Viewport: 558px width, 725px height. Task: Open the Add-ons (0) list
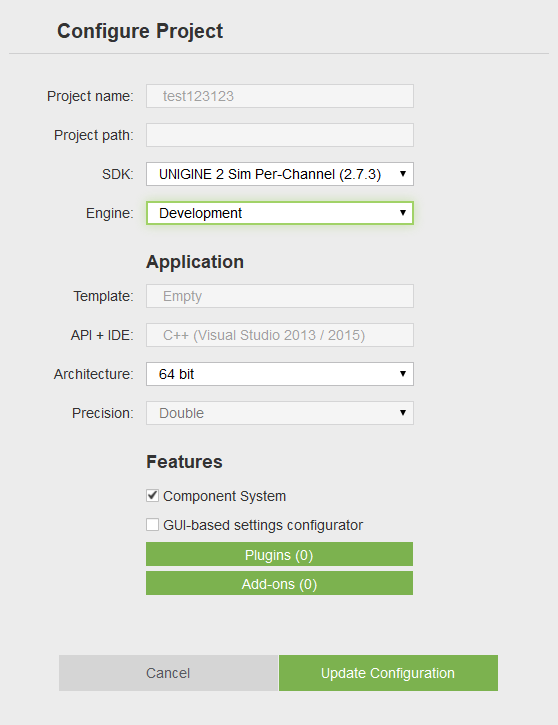click(279, 584)
